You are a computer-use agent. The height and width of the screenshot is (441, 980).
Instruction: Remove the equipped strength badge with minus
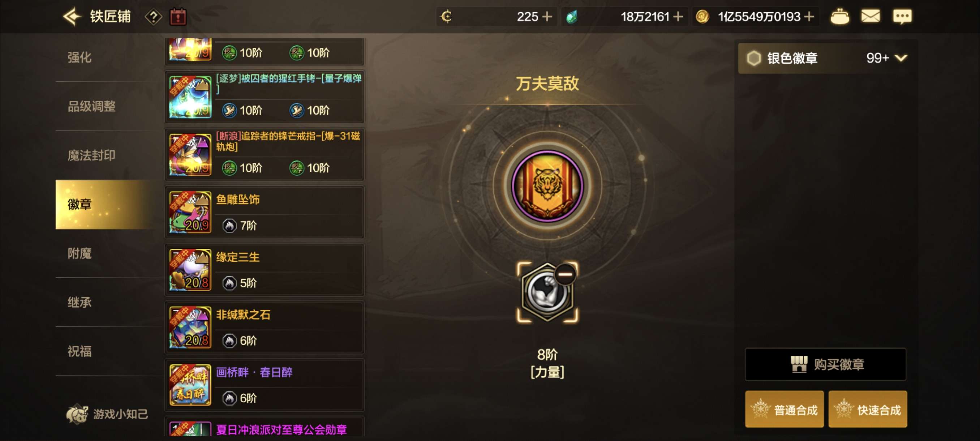pos(565,274)
